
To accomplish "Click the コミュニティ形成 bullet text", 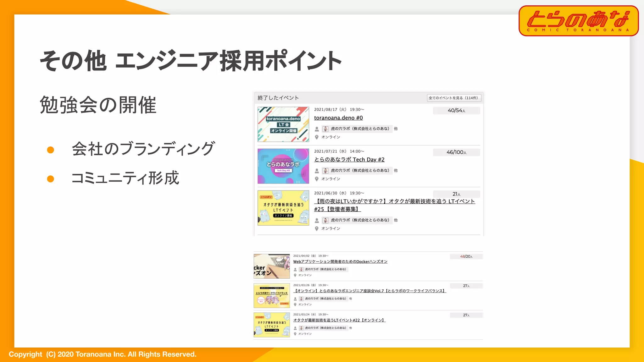I will coord(125,178).
